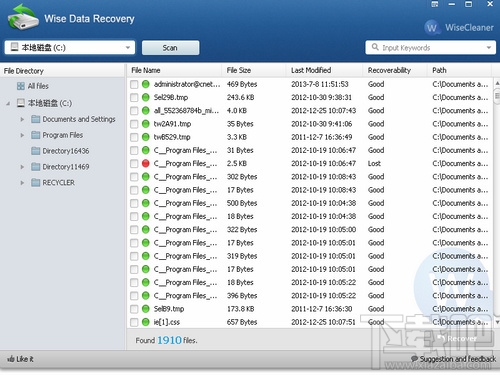The height and width of the screenshot is (375, 500).
Task: Sort by Last Modified column
Action: (324, 70)
